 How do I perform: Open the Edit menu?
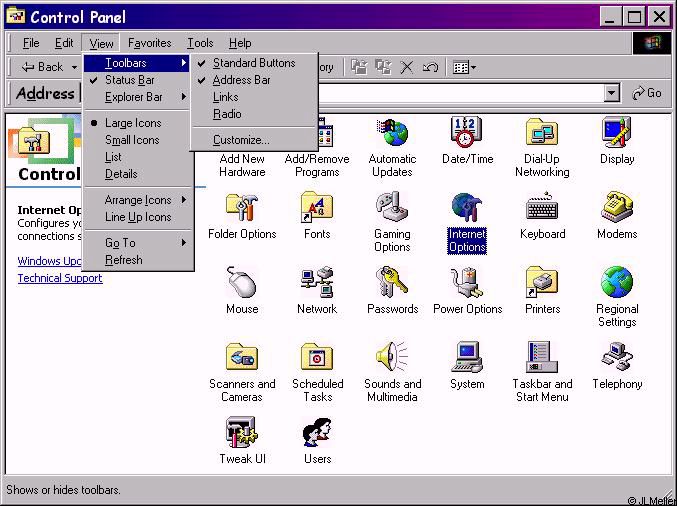pyautogui.click(x=64, y=43)
